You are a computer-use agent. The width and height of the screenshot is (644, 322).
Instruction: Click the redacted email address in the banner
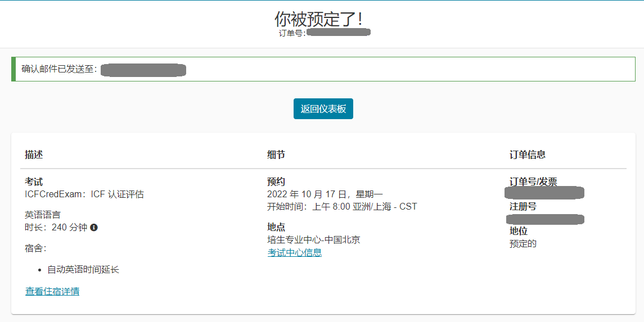(x=143, y=70)
